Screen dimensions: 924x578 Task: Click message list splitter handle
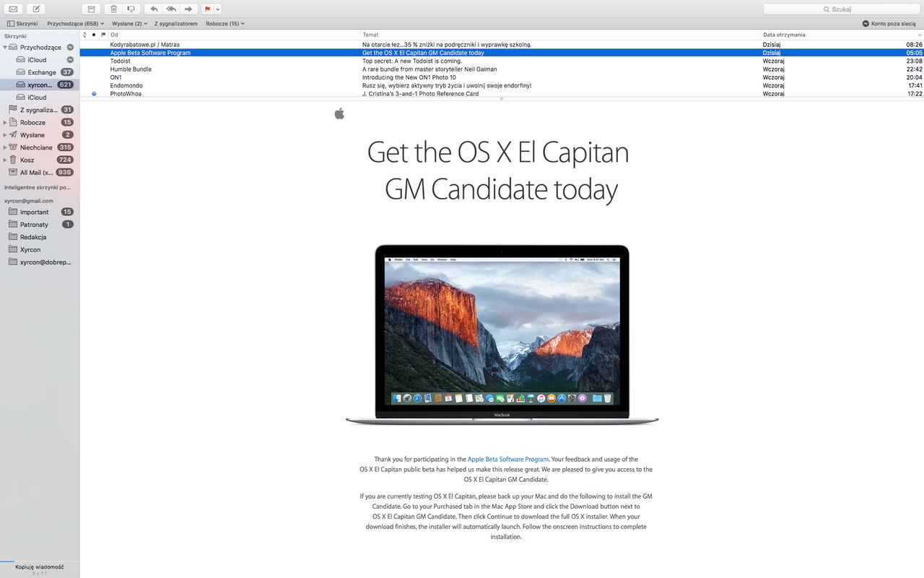[x=502, y=98]
